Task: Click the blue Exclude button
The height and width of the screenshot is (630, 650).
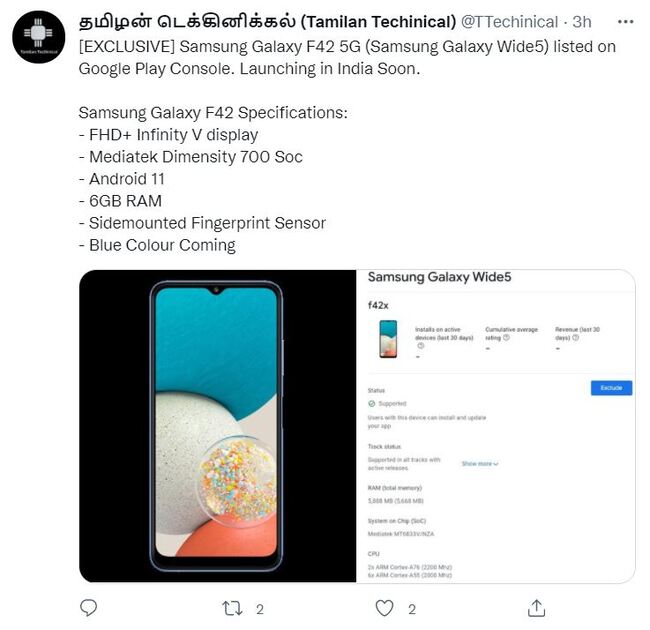Action: tap(611, 388)
